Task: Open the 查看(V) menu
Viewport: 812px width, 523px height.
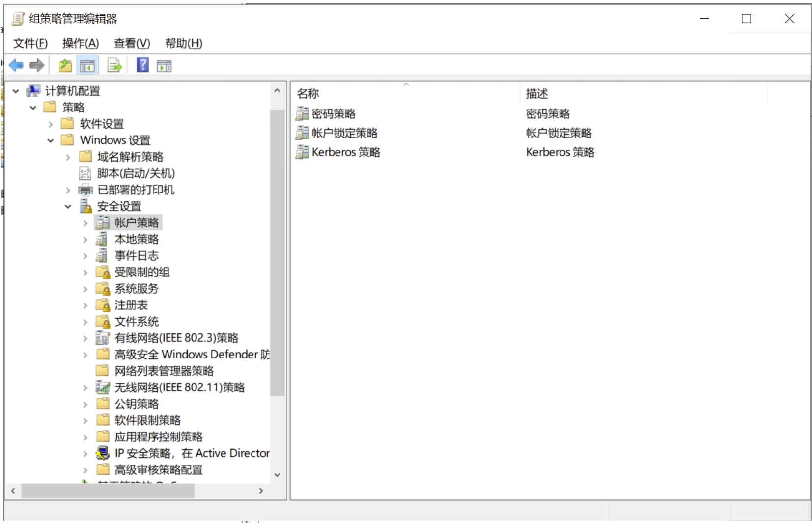Action: pyautogui.click(x=132, y=43)
